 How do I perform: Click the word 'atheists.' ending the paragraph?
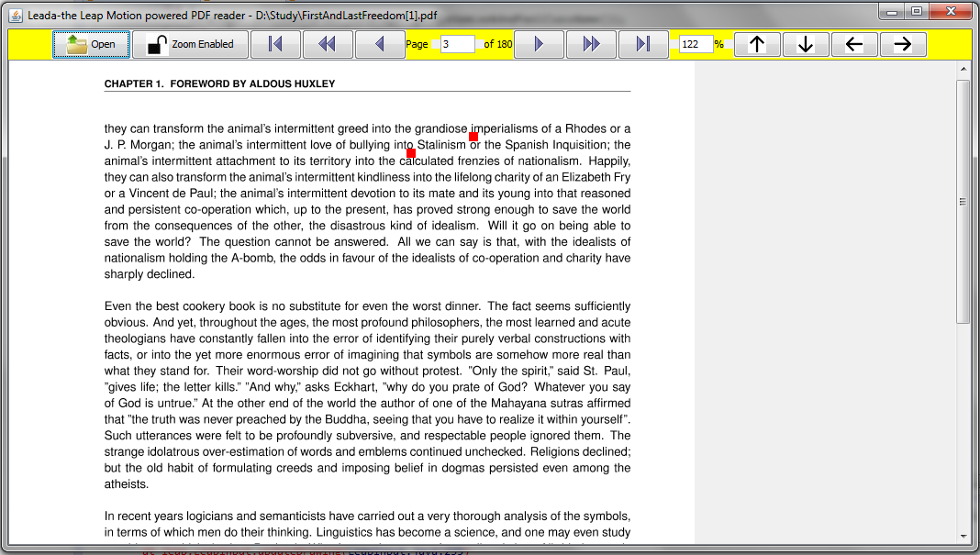point(127,484)
